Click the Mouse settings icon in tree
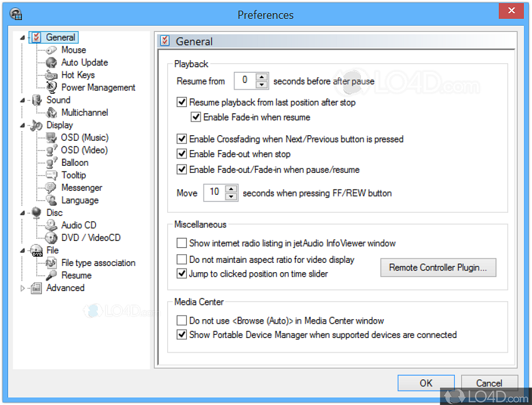This screenshot has height=405, width=532. click(x=51, y=50)
